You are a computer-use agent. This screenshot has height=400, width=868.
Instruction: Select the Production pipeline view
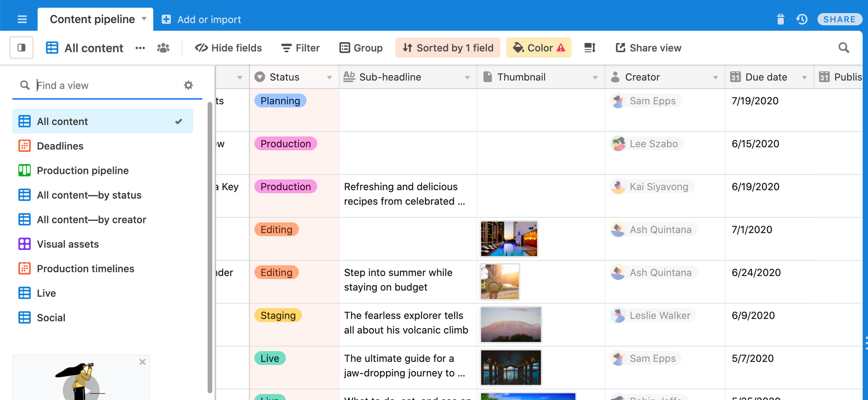click(82, 170)
